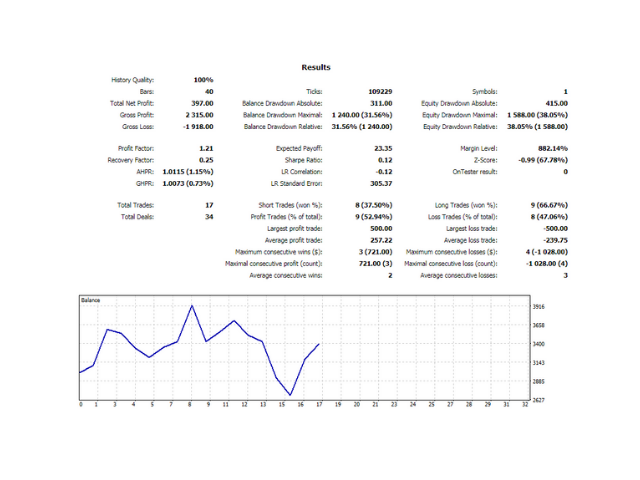640x480 pixels.
Task: Click the Sharpe Ratio value 0.12
Action: point(385,159)
